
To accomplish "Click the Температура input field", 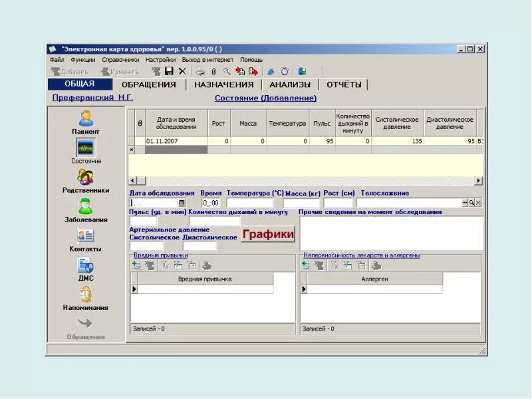I will click(x=250, y=203).
